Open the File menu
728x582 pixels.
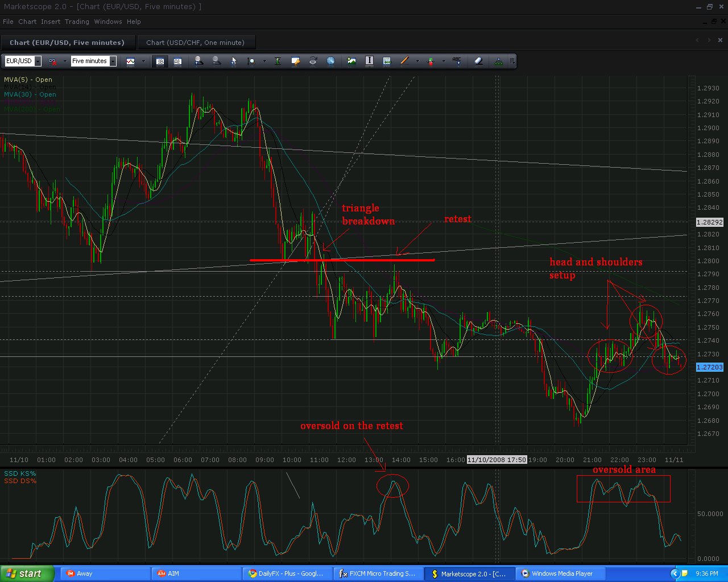pos(8,22)
